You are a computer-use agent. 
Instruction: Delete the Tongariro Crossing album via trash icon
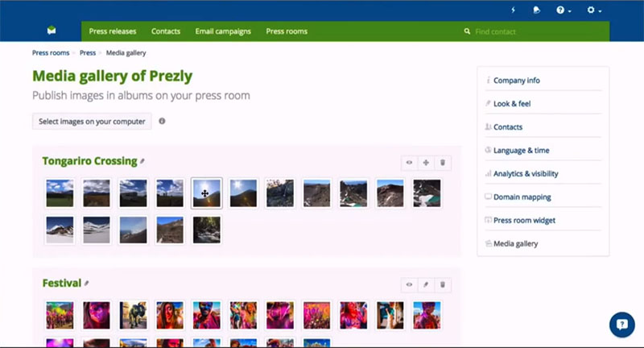point(442,163)
